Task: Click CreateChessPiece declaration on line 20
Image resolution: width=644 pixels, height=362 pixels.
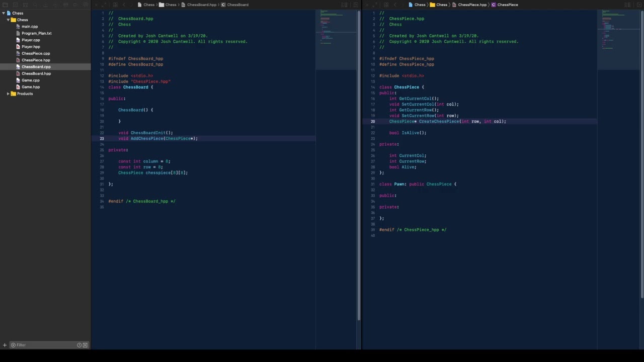Action: pyautogui.click(x=447, y=121)
